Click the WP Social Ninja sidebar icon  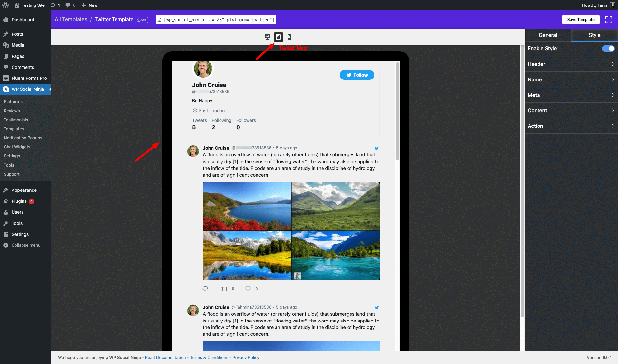[6, 89]
